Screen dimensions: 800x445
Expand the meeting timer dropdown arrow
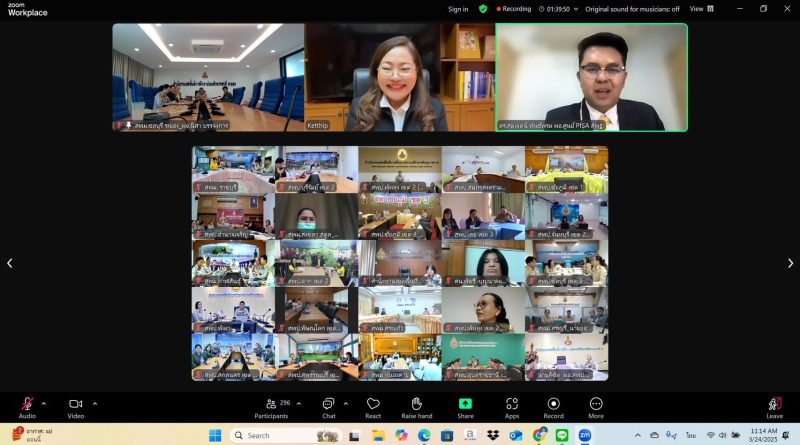[575, 9]
